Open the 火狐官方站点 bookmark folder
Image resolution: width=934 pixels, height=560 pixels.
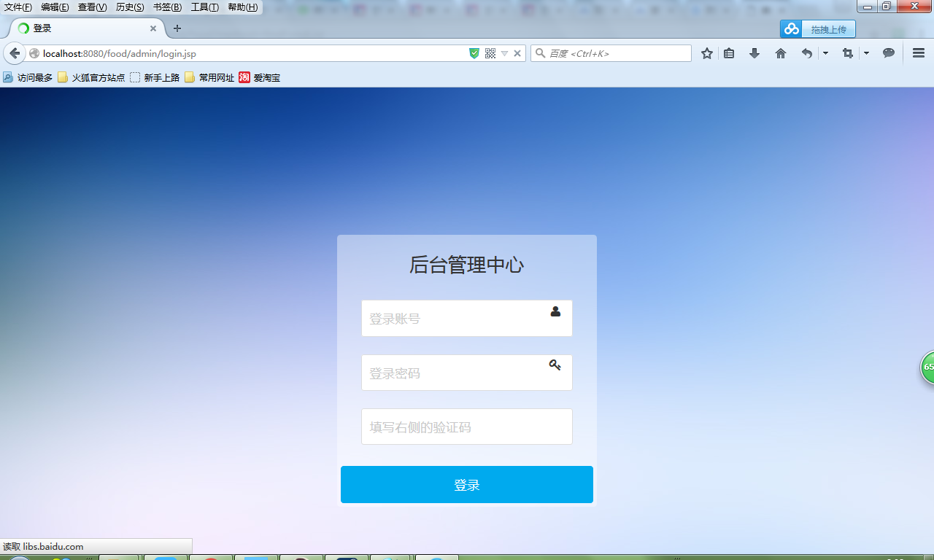click(x=91, y=77)
